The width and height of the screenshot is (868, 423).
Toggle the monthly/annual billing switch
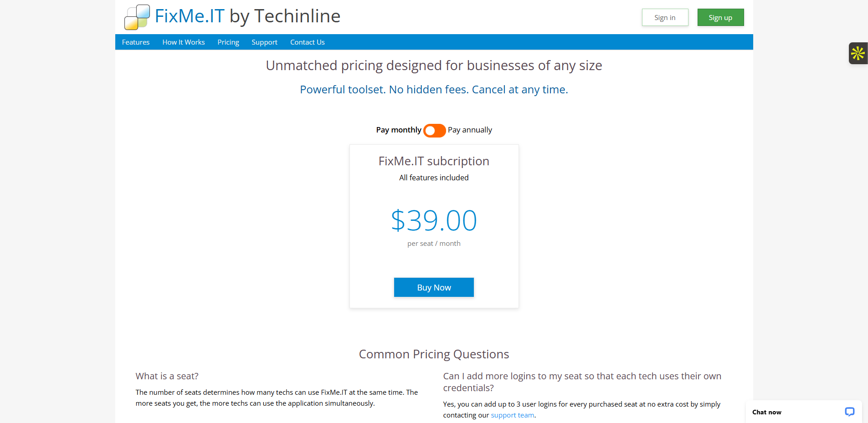point(434,130)
